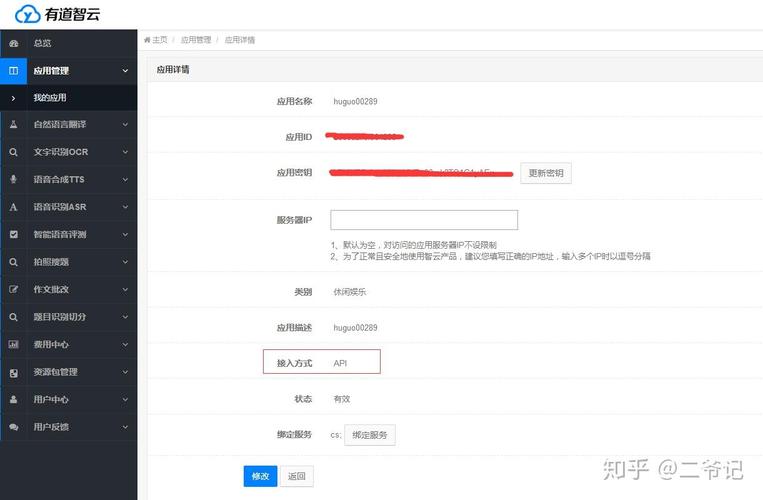
Task: Expand 资源包管理 using its chevron
Action: pyautogui.click(x=125, y=372)
